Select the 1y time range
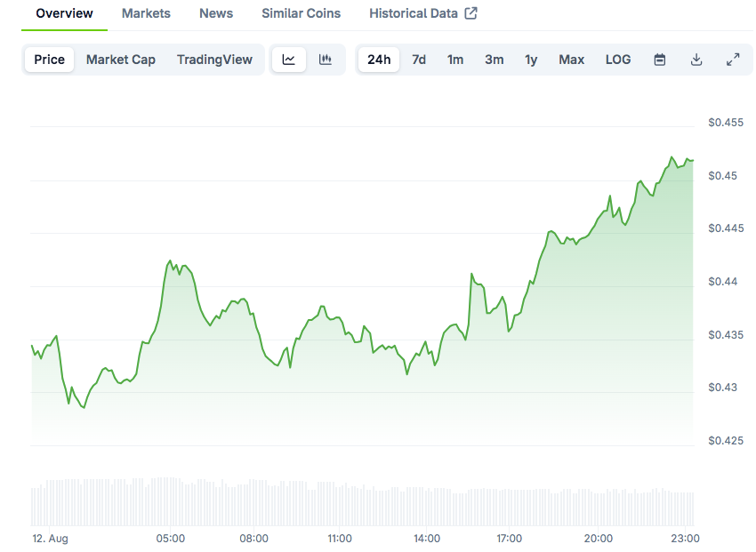 click(531, 60)
